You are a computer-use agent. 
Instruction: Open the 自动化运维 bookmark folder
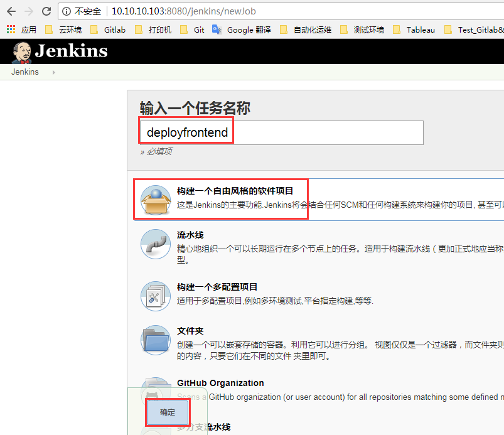306,30
